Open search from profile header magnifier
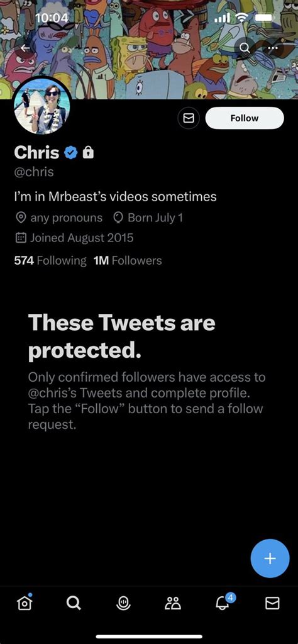The height and width of the screenshot is (644, 298). [x=244, y=48]
